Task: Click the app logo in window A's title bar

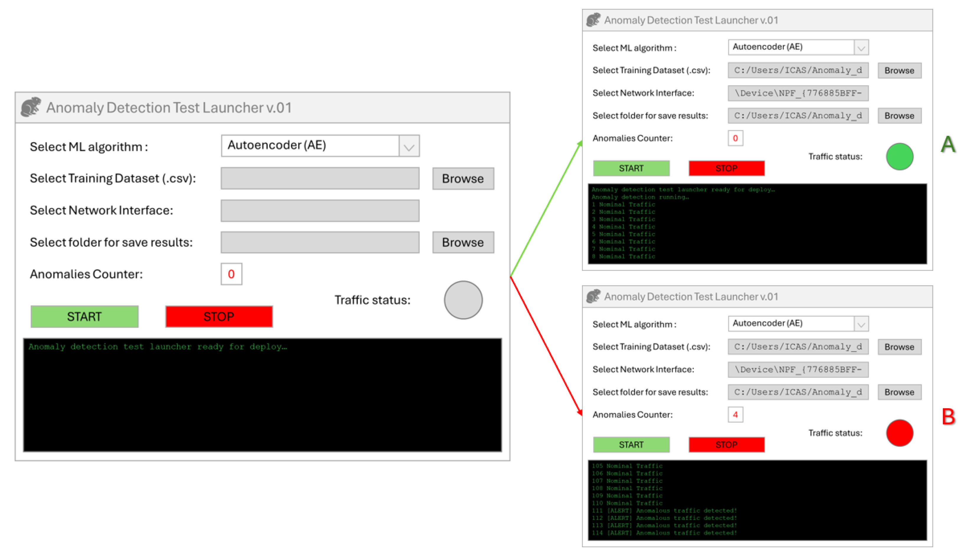Action: [x=593, y=19]
